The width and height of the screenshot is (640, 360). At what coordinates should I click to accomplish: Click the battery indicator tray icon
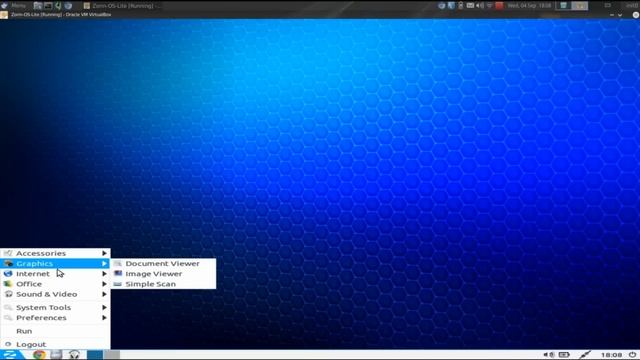[564, 355]
